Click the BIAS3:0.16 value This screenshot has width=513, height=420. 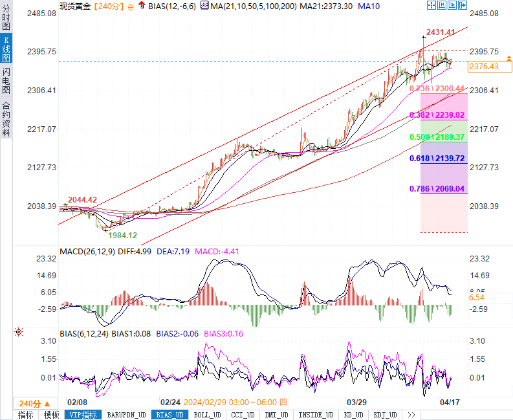224,333
